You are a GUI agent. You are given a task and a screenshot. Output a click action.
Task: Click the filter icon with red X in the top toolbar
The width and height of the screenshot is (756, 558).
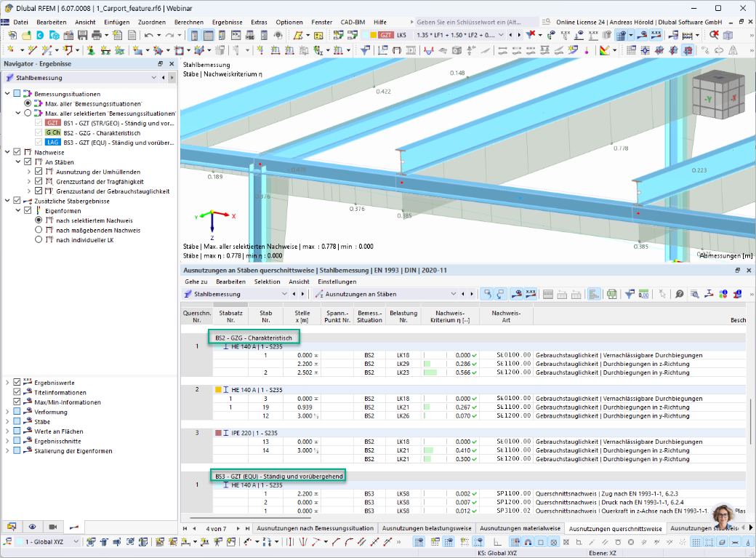coord(531,35)
